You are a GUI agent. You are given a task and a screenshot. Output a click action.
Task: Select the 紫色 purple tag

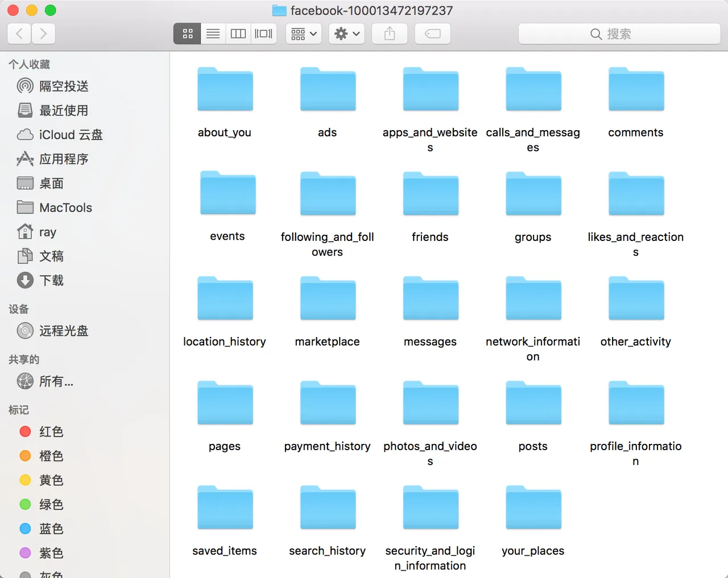(85, 553)
